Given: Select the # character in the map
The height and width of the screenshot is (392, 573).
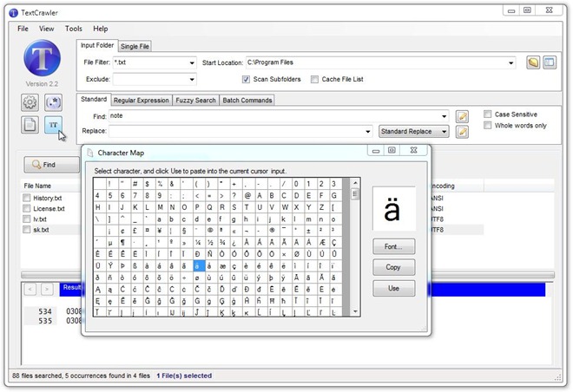Looking at the screenshot, I should tap(135, 184).
